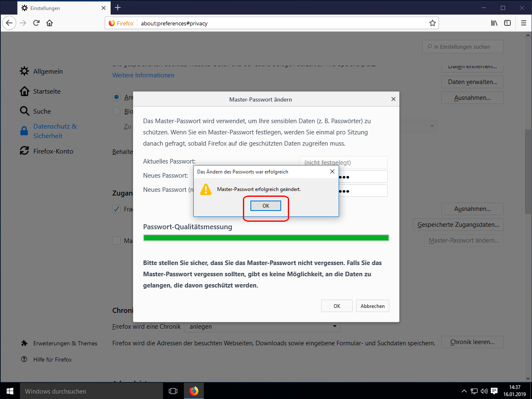Show hidden system tray icons
Screen dimensions: 532x399
[464, 391]
